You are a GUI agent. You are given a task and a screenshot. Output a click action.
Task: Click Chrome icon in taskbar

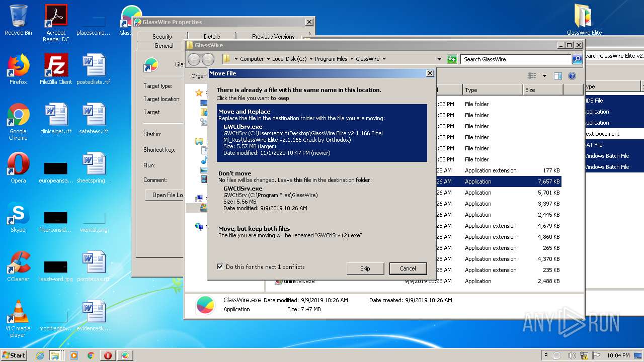pos(91,355)
